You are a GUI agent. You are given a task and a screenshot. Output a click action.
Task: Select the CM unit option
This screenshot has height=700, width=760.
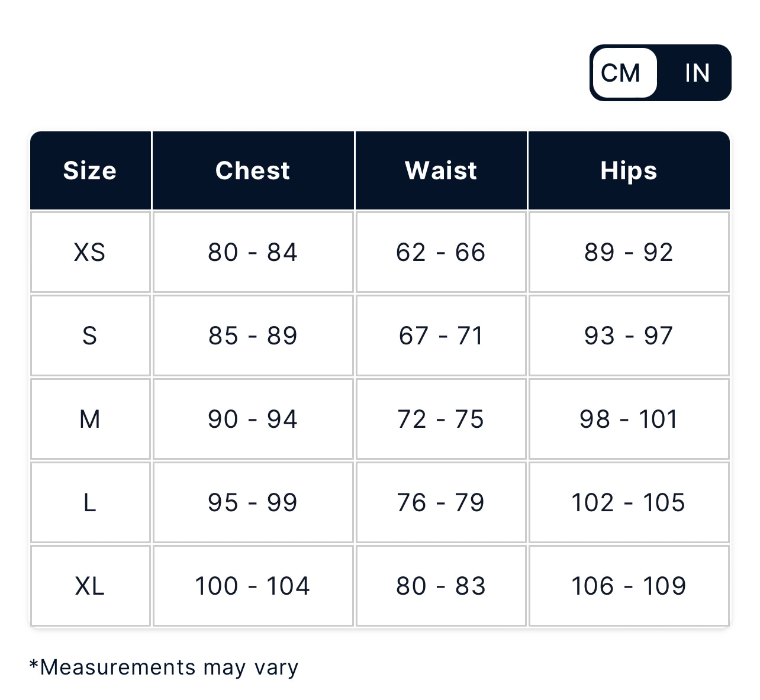coord(621,73)
